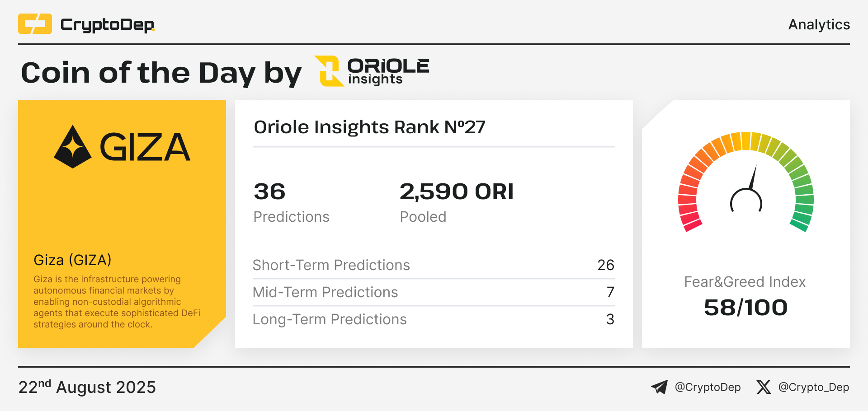Click the CryptoDep yellow logo icon

(35, 24)
